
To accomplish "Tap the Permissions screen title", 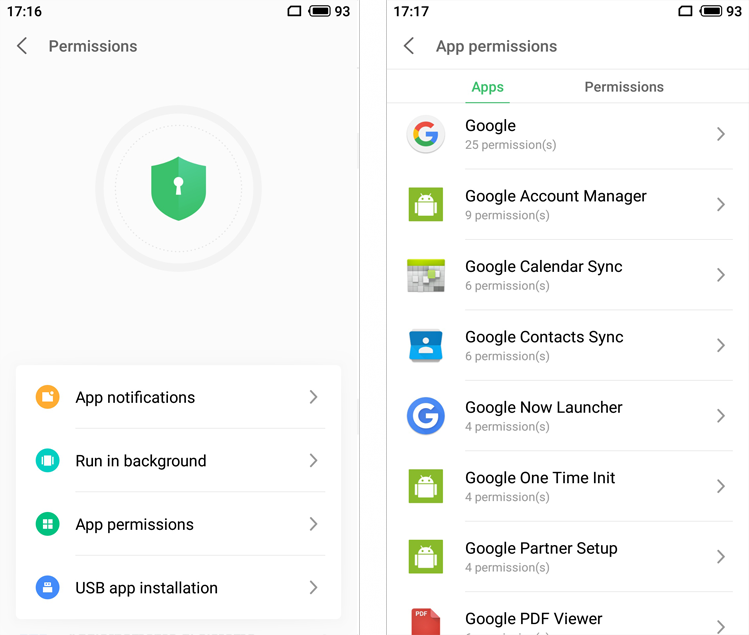I will (93, 46).
